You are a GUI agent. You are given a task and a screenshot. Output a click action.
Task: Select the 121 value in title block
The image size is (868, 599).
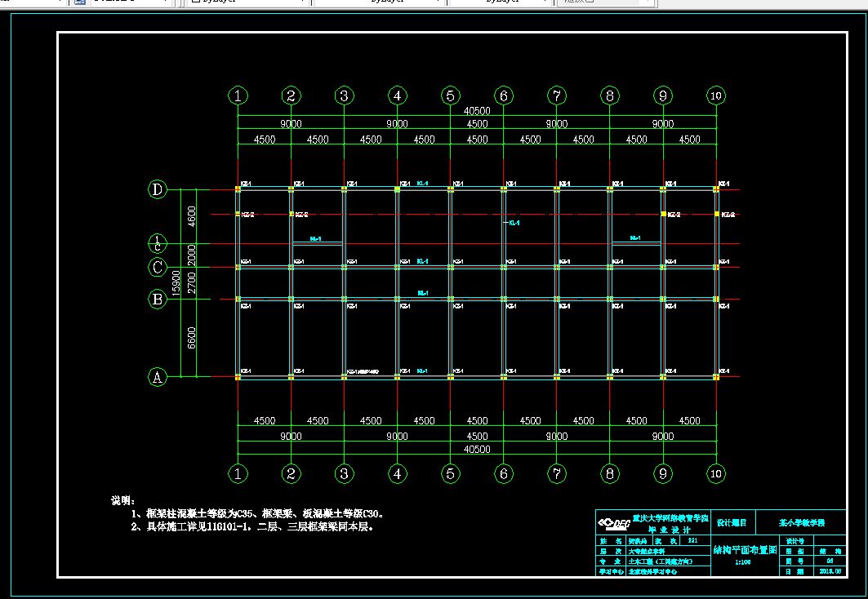pyautogui.click(x=692, y=541)
